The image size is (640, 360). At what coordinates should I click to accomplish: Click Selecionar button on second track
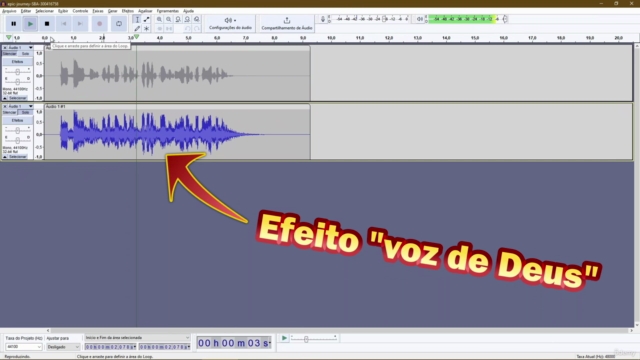click(x=18, y=157)
